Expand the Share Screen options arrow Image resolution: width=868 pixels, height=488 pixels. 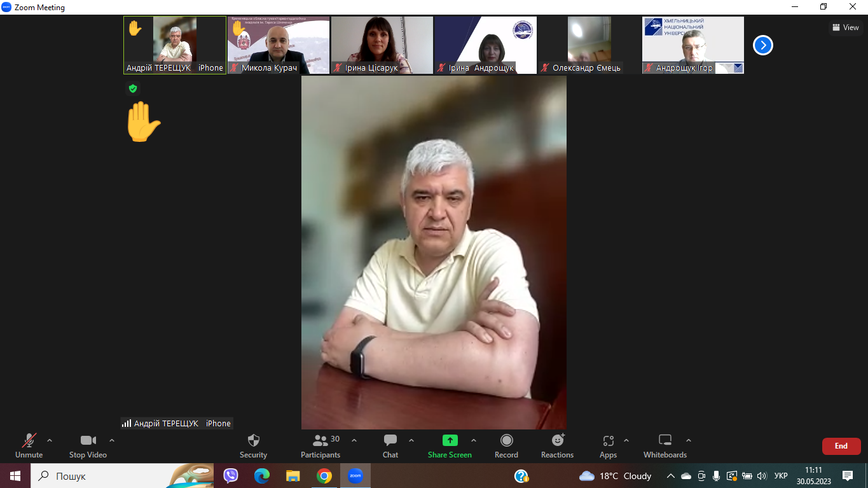474,440
